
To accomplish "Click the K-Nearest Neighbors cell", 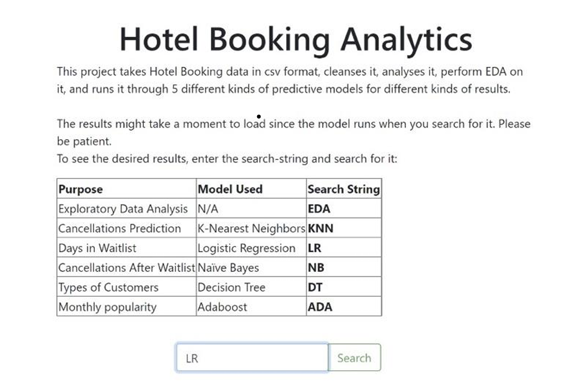I will tap(251, 228).
